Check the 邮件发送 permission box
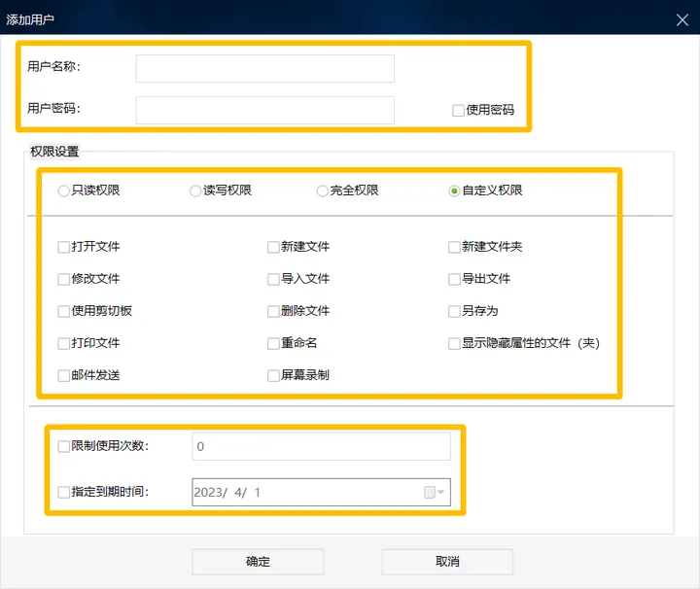This screenshot has width=700, height=589. 64,375
